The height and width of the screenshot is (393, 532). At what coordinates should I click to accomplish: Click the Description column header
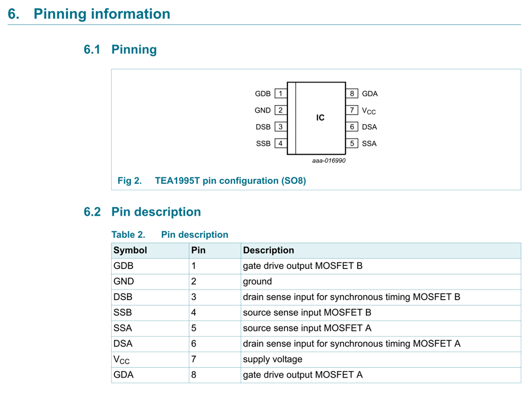pos(269,251)
